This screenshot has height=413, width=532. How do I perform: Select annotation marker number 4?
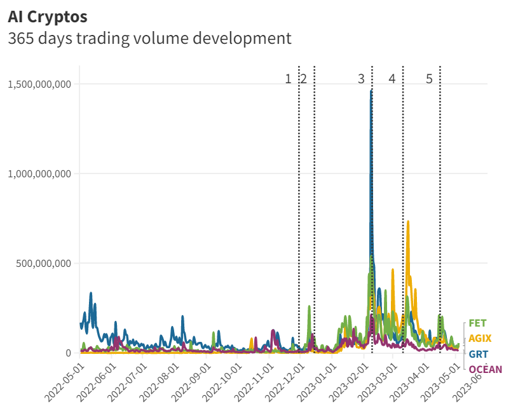(392, 79)
